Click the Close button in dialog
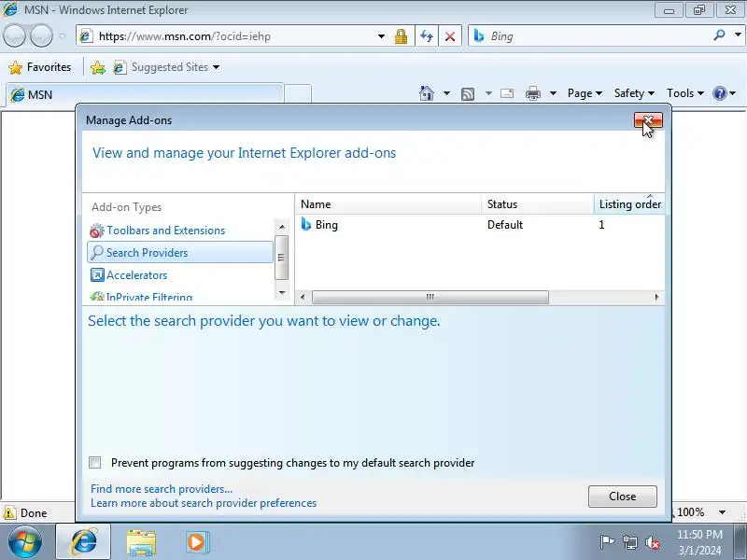Screen dimensions: 747x560 pyautogui.click(x=622, y=497)
